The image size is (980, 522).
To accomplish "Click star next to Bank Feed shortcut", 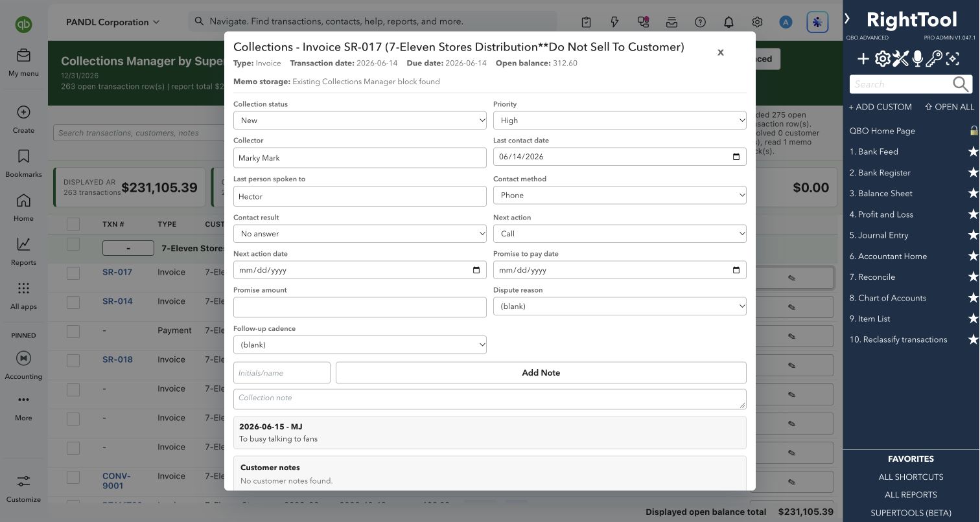I will pyautogui.click(x=973, y=152).
